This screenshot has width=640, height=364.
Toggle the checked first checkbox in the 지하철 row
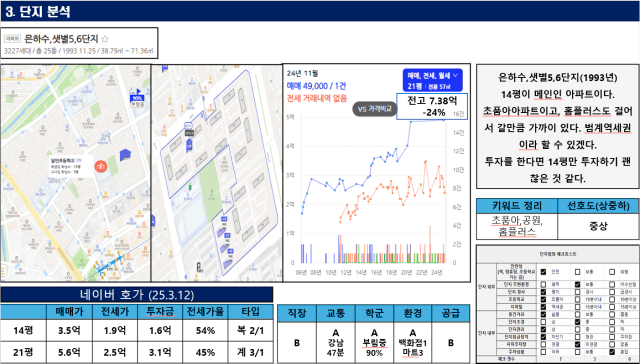[543, 307]
